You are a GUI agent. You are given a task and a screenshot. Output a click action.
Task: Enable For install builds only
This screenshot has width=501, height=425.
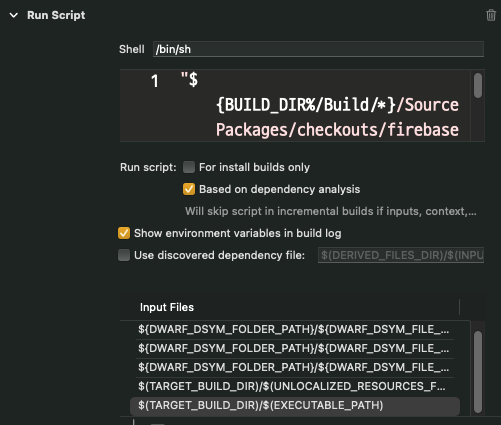coord(189,167)
